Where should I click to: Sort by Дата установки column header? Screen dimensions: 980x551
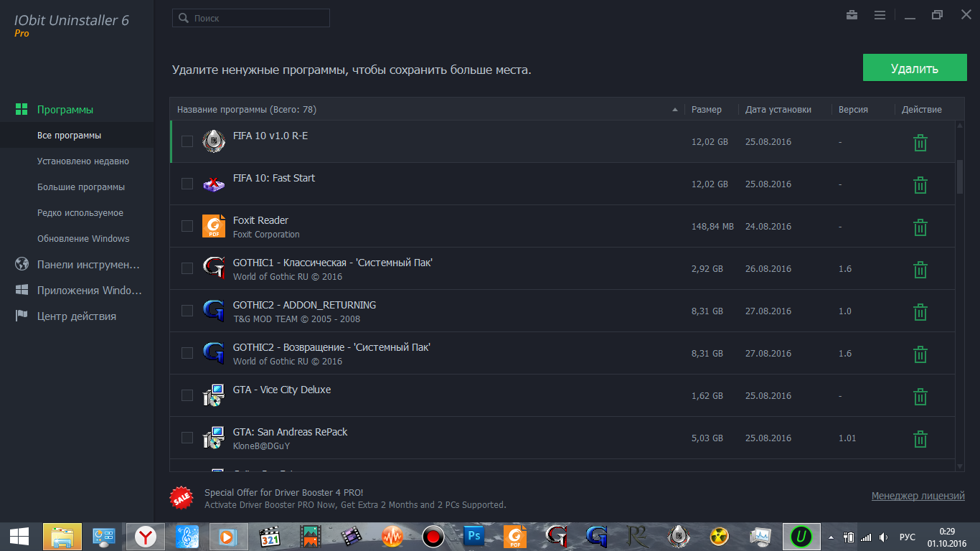click(778, 110)
